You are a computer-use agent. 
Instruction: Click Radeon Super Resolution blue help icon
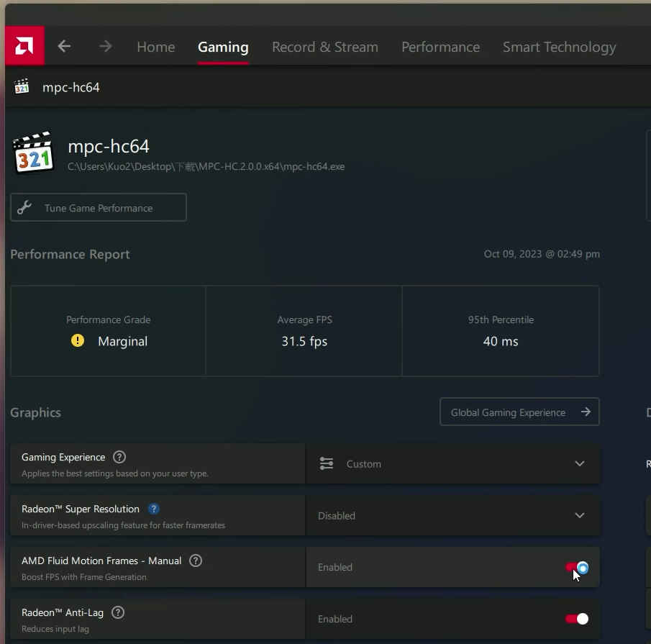click(154, 509)
